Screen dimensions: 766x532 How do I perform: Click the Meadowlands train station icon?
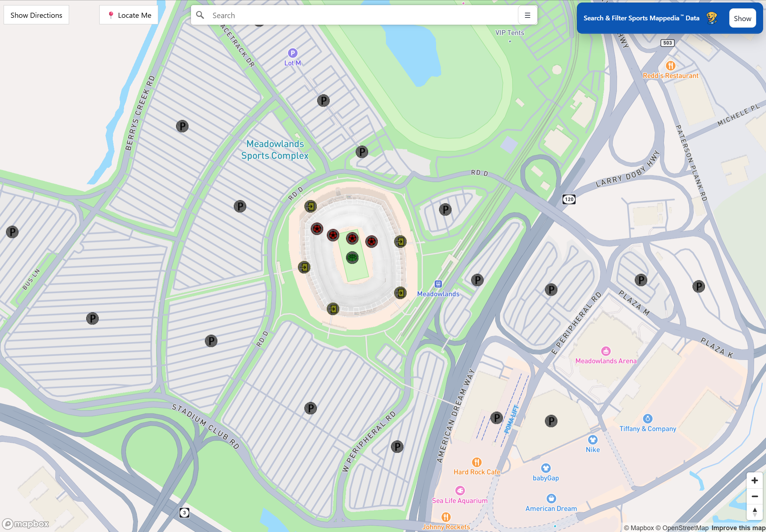click(x=438, y=284)
